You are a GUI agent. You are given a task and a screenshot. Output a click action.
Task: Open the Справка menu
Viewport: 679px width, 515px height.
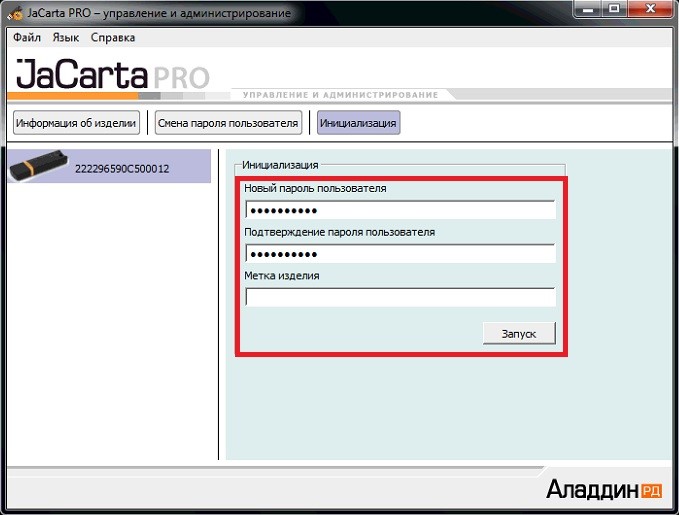pos(113,37)
